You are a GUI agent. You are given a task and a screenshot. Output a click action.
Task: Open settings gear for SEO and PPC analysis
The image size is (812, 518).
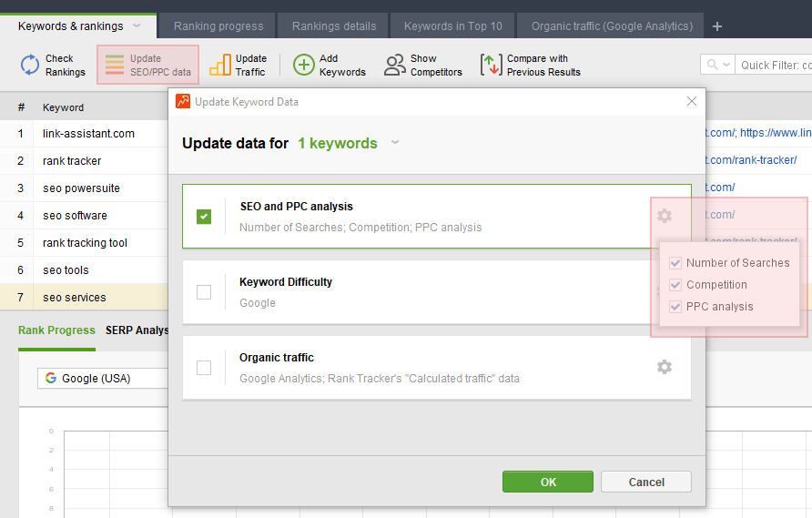pos(665,216)
